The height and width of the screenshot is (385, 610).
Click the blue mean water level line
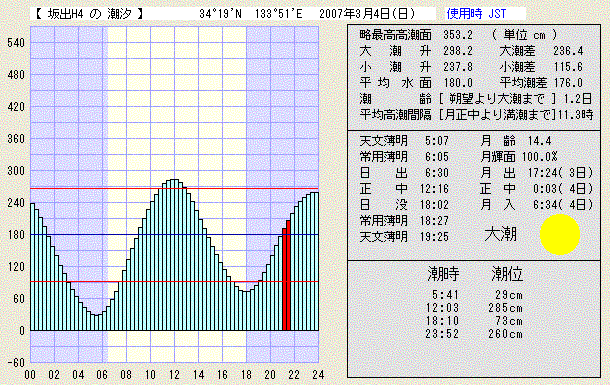pyautogui.click(x=174, y=234)
